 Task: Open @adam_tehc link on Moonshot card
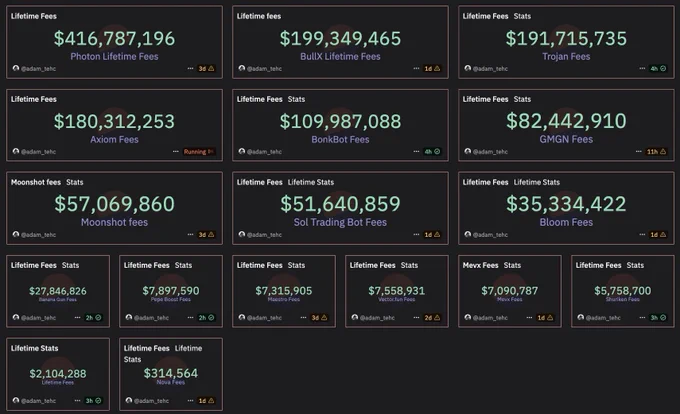click(x=39, y=235)
